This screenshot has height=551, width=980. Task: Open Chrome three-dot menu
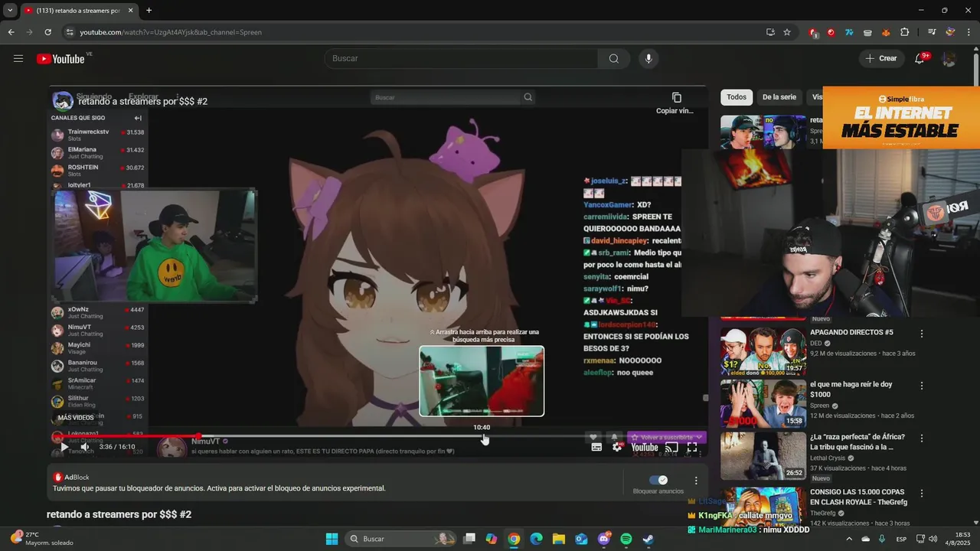969,32
